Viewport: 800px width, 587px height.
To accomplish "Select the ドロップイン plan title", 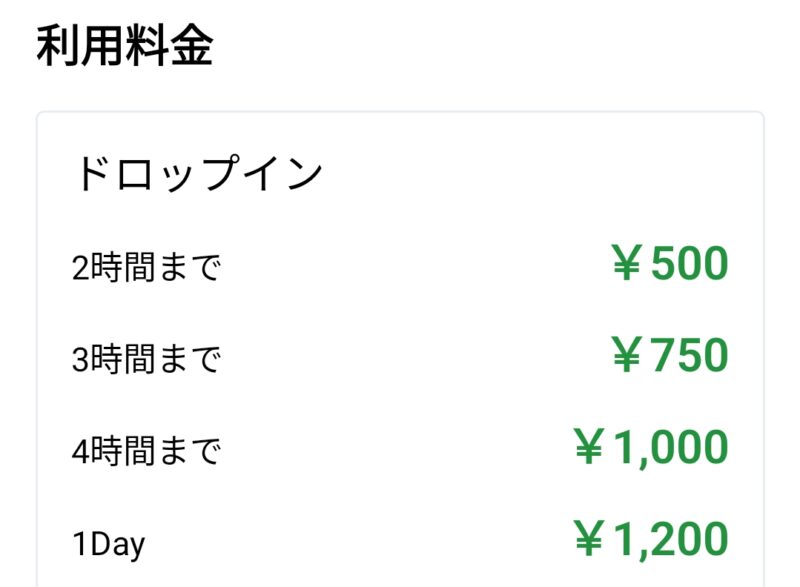I will 198,175.
